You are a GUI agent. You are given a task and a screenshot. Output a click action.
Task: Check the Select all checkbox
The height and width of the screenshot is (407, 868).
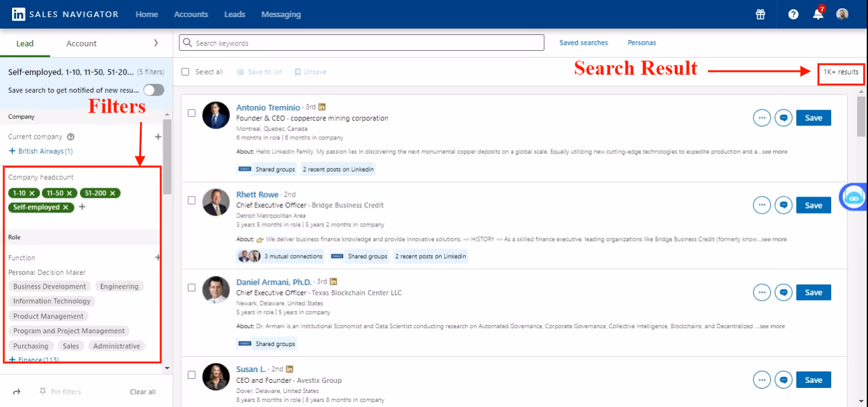(x=184, y=71)
